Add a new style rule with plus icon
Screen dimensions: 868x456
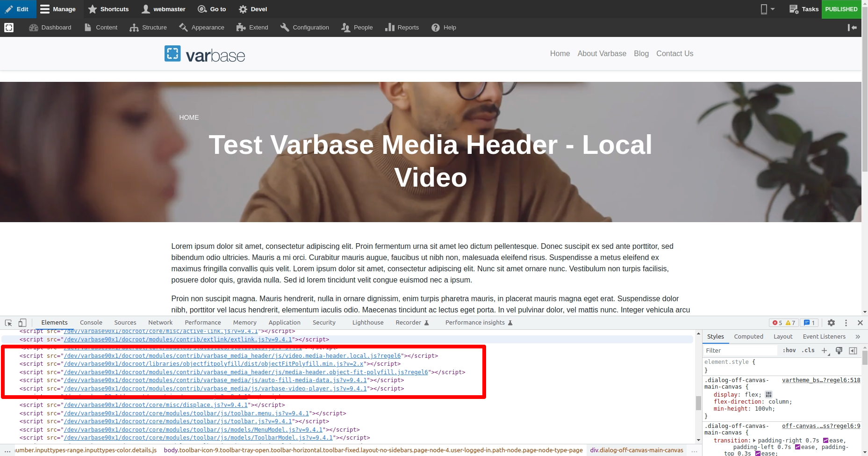(x=825, y=351)
